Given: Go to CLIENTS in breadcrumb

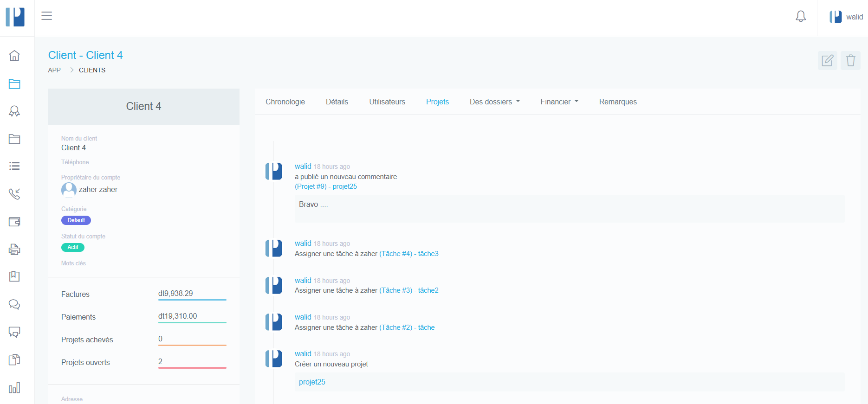Looking at the screenshot, I should [92, 70].
